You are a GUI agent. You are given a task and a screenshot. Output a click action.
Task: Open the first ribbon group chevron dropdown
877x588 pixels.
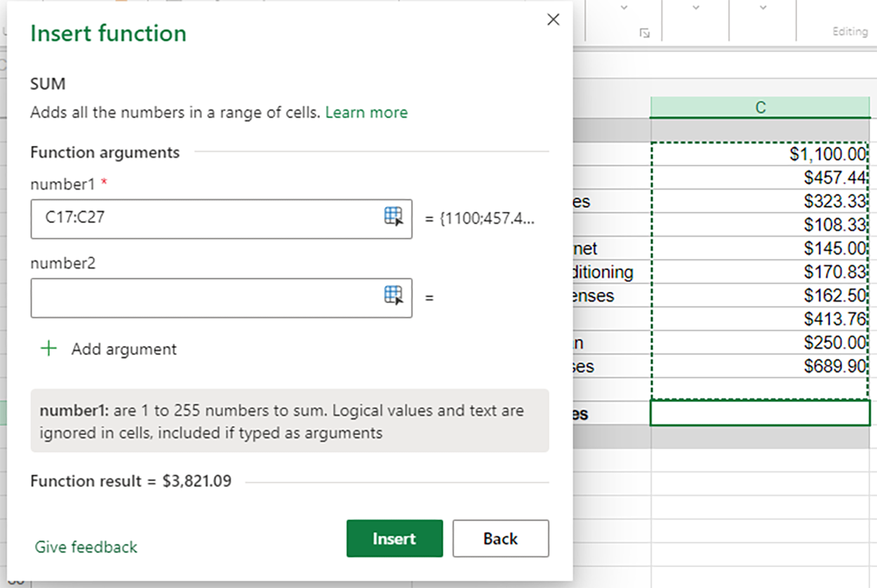coord(625,6)
